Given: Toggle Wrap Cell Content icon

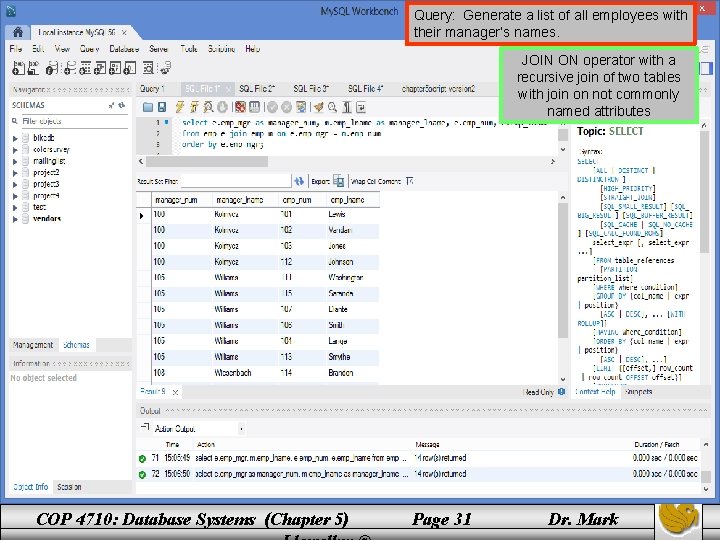Looking at the screenshot, I should (410, 181).
